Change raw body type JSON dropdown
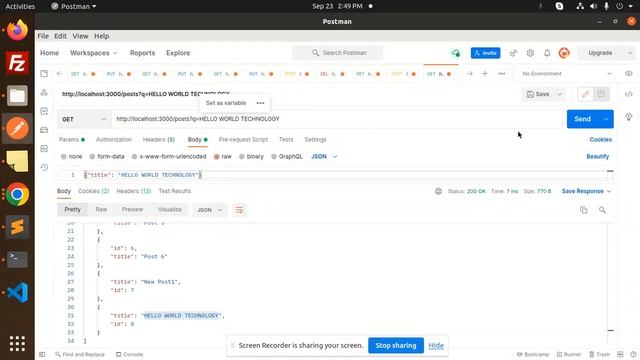The image size is (640, 360). tap(324, 157)
